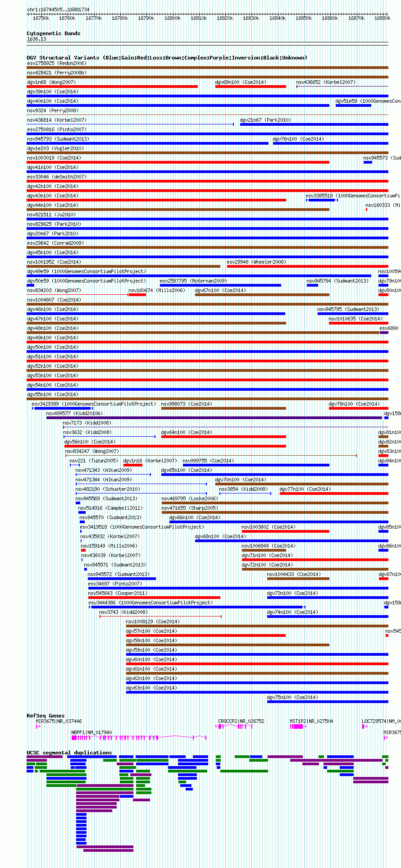
Task: Select the nsv436652 (Korbel2007) label
Action: tap(325, 82)
